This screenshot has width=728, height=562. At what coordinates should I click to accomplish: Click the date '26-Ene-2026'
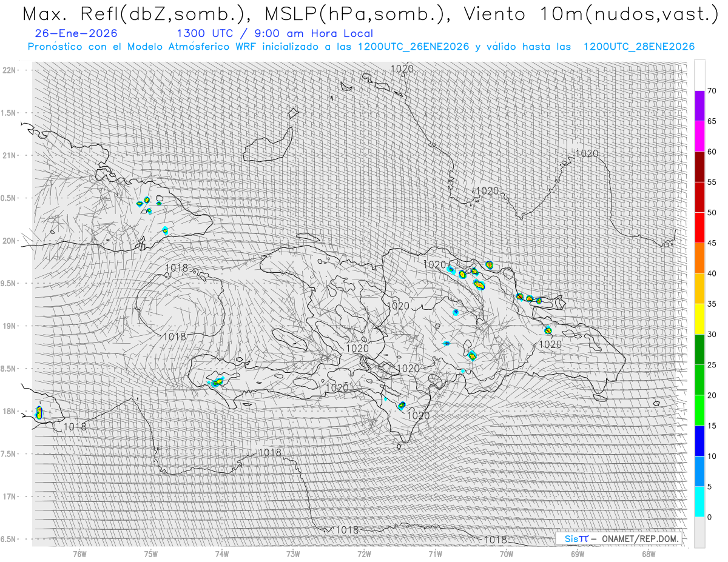tap(76, 33)
